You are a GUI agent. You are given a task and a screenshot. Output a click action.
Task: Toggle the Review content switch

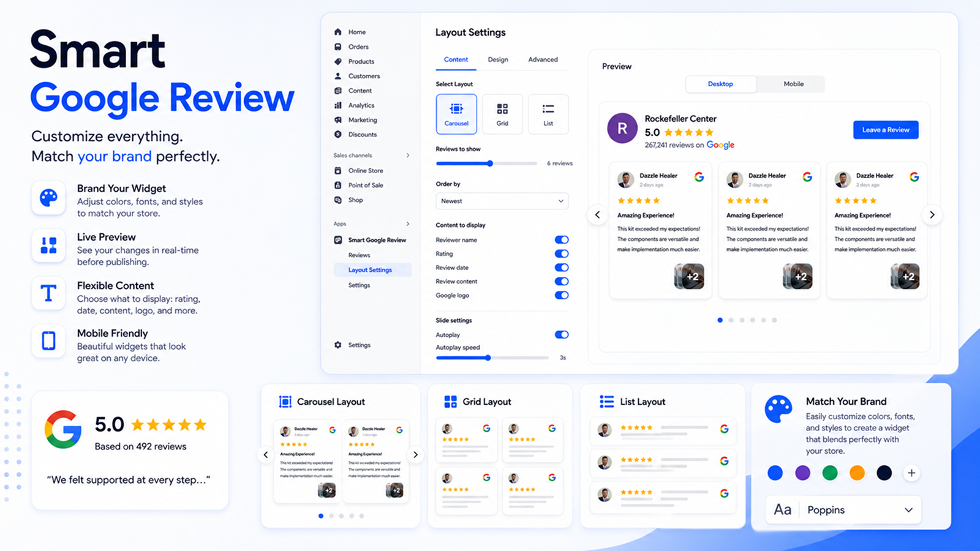tap(562, 281)
